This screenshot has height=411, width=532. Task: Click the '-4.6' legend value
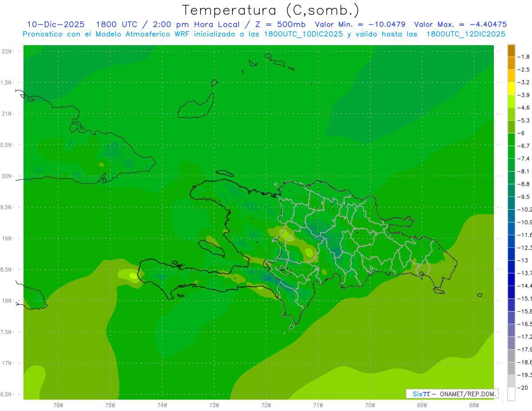pos(524,108)
